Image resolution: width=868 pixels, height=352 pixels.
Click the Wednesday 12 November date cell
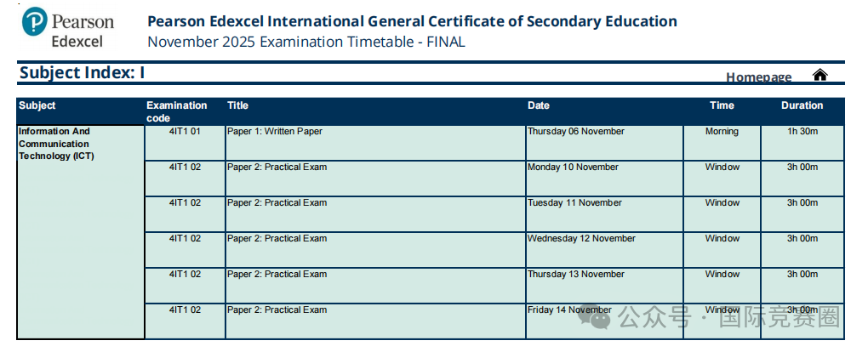click(x=604, y=250)
